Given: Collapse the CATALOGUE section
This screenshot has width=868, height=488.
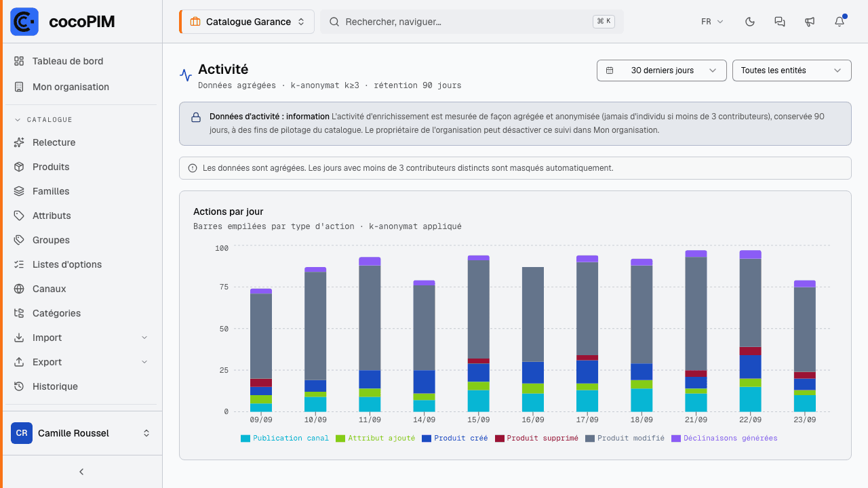Looking at the screenshot, I should tap(43, 120).
